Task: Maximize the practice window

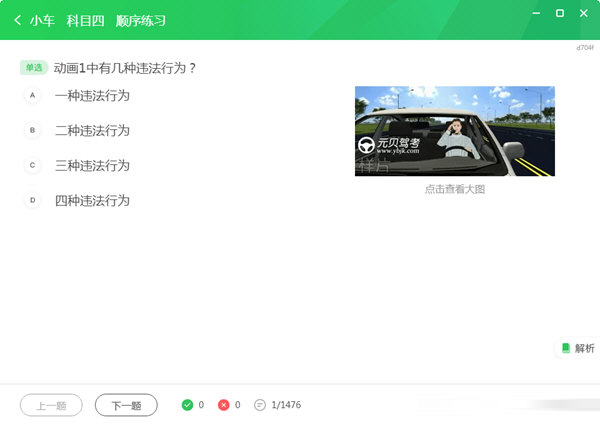Action: (x=559, y=13)
